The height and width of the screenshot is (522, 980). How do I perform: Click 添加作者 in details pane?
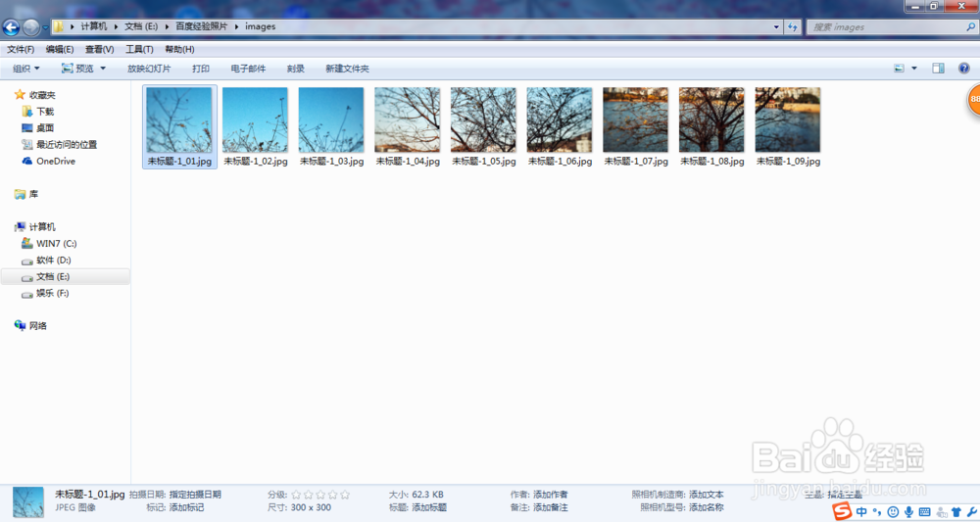[550, 495]
